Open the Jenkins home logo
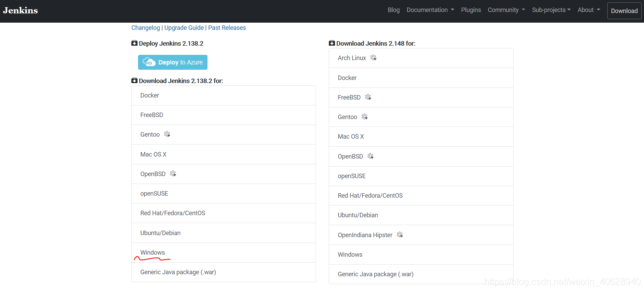This screenshot has width=644, height=290. (x=21, y=11)
